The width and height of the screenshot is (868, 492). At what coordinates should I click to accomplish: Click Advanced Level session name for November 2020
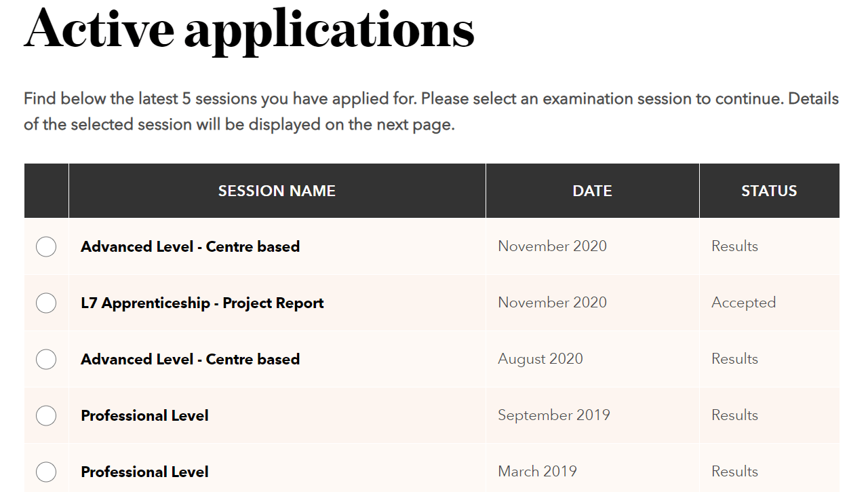pos(190,246)
